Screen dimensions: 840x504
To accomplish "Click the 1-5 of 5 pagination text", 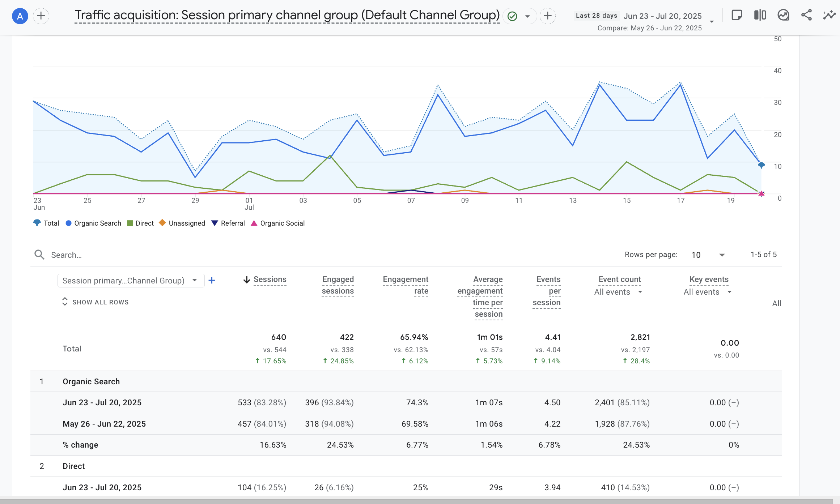I will coord(764,255).
